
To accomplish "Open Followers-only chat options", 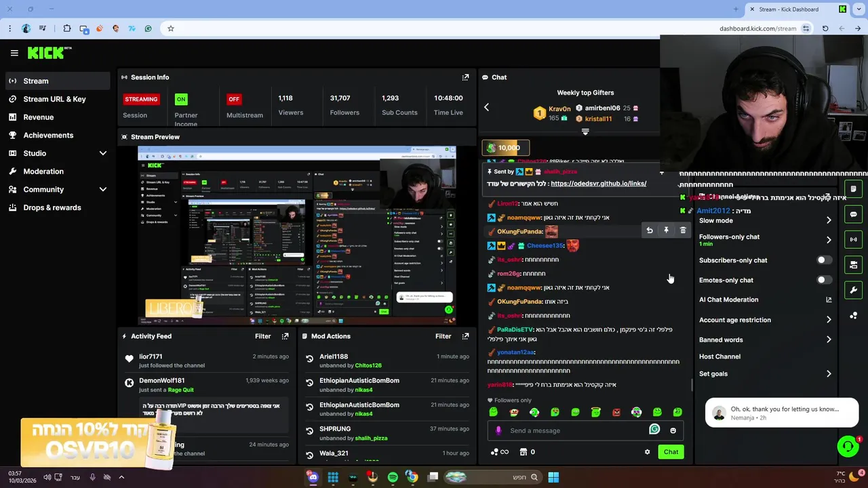I will [765, 240].
